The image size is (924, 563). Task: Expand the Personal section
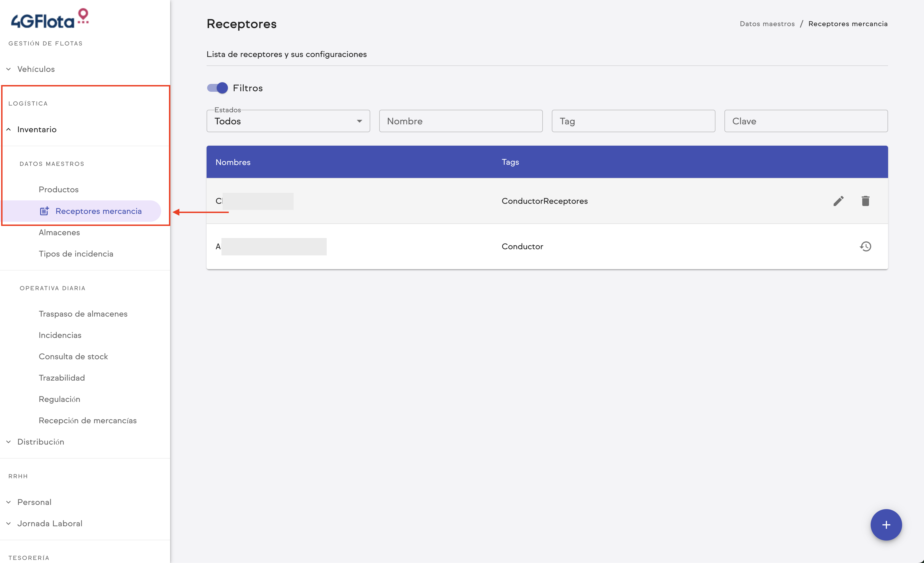pos(34,502)
